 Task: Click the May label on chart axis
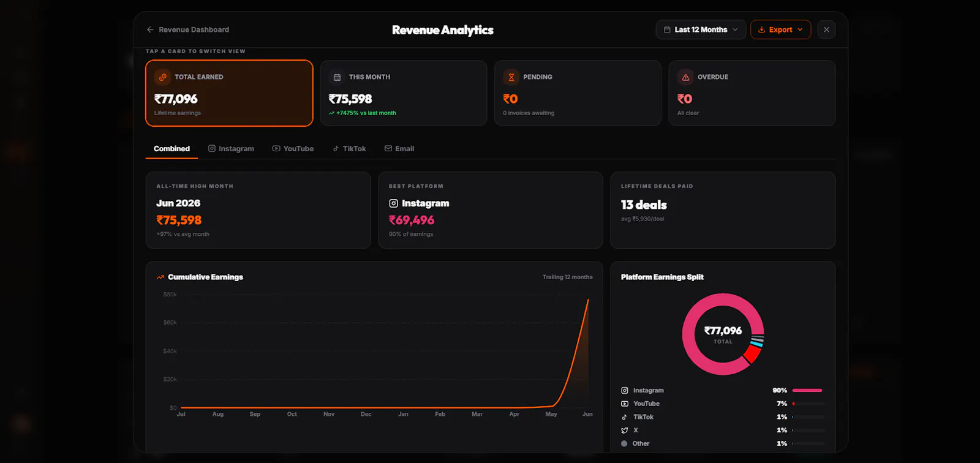coord(551,415)
